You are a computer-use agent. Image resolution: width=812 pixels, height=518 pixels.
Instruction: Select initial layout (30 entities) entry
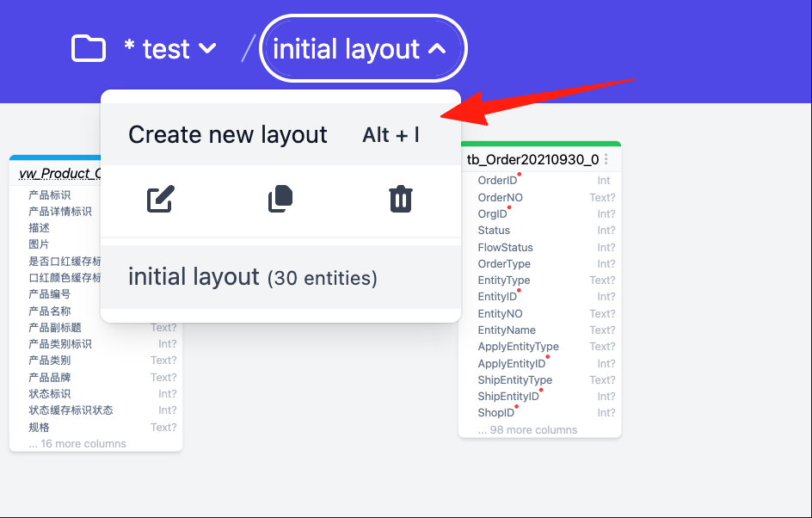coord(280,277)
